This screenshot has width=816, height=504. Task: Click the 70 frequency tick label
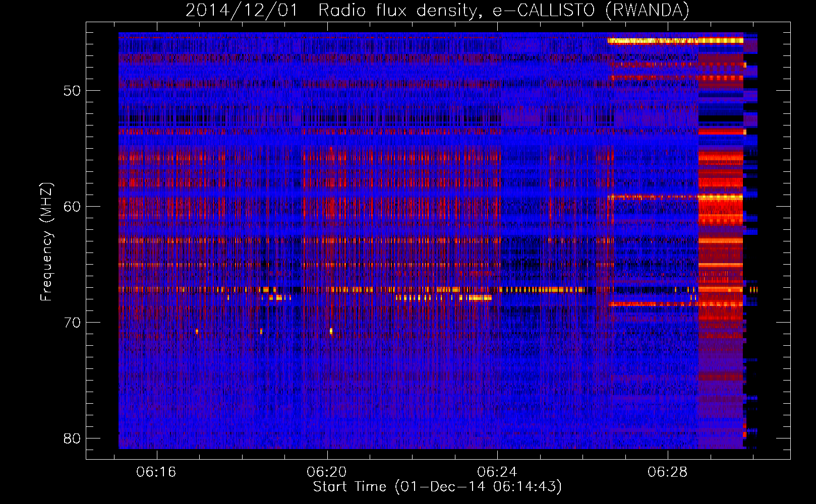[x=72, y=323]
